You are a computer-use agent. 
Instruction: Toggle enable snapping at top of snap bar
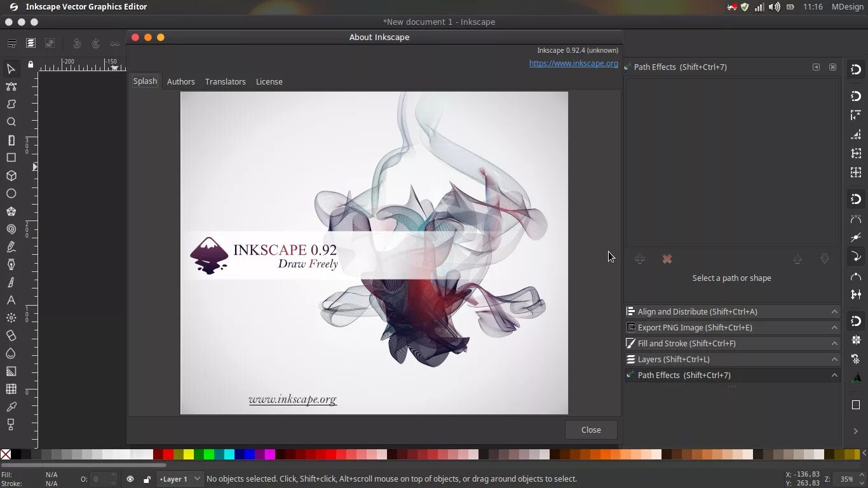tap(856, 70)
